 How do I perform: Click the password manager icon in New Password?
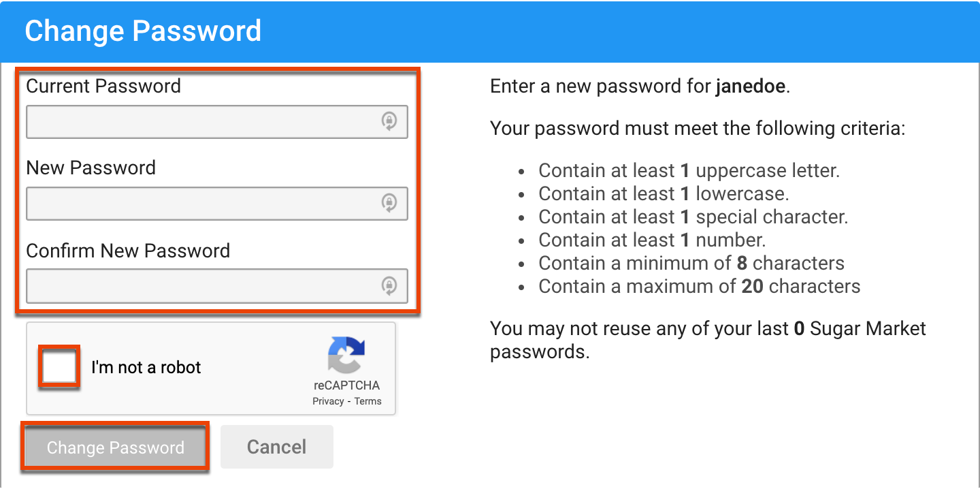coord(389,203)
